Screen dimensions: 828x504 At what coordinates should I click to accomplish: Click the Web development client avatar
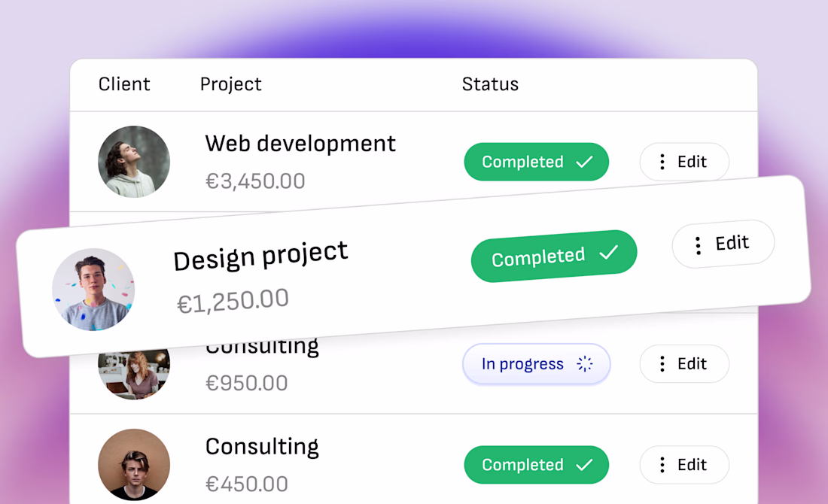pyautogui.click(x=134, y=162)
